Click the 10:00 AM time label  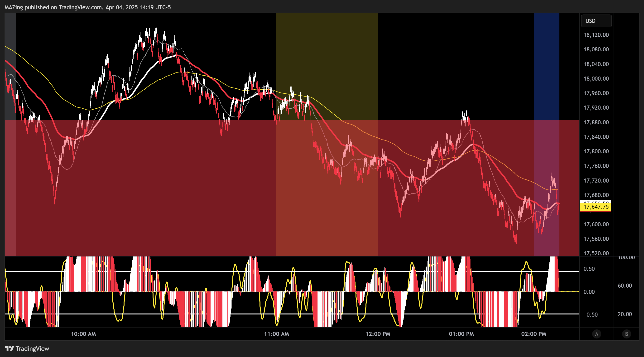click(x=83, y=334)
